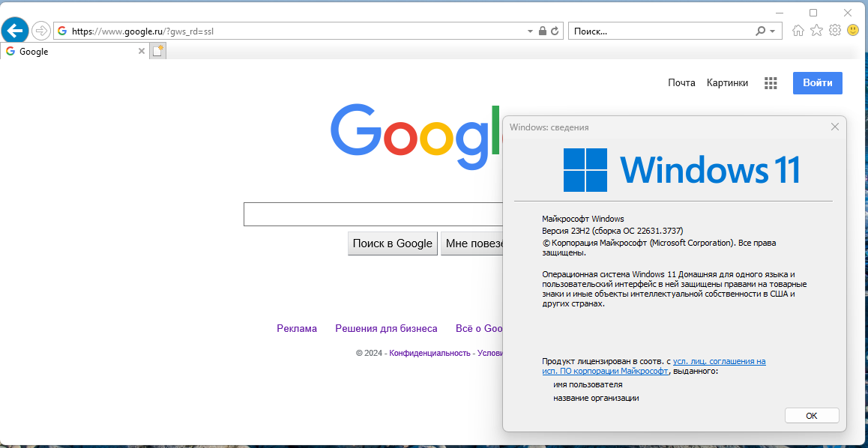868x448 pixels.
Task: Click the Майкрософт Windows text line
Action: pyautogui.click(x=583, y=219)
